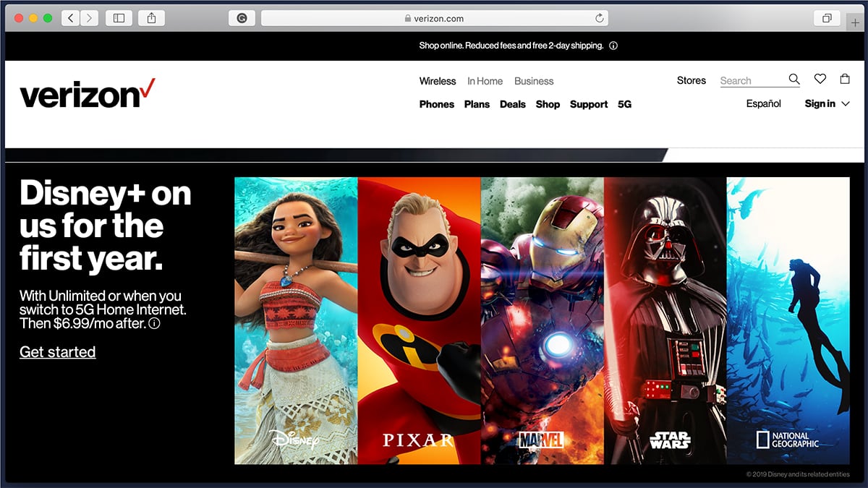Click the Disney Moana poster
This screenshot has width=868, height=488.
(296, 320)
